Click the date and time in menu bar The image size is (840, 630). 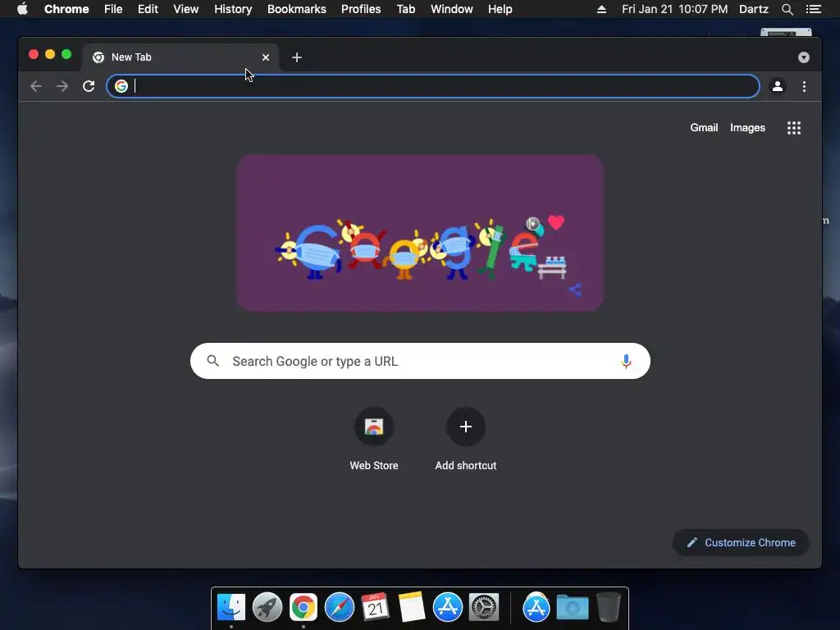pyautogui.click(x=674, y=9)
